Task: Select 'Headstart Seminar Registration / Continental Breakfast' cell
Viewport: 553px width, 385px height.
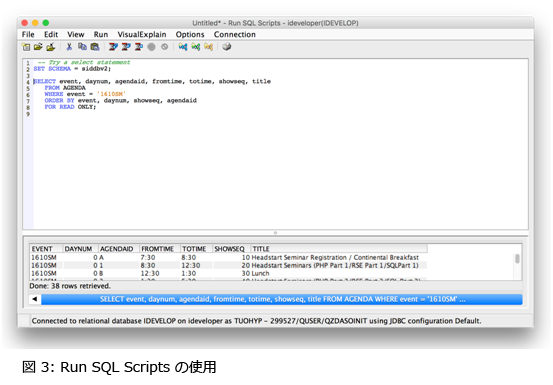Action: click(x=335, y=257)
